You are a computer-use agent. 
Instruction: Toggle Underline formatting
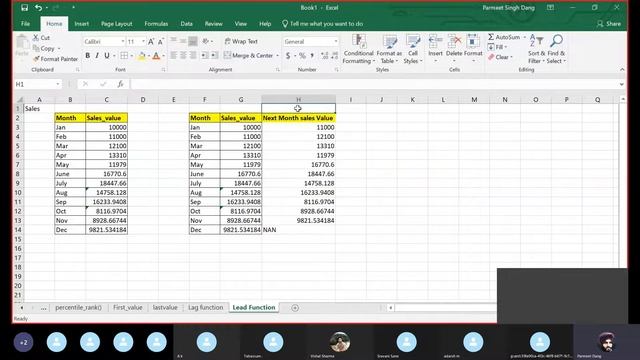(x=107, y=56)
